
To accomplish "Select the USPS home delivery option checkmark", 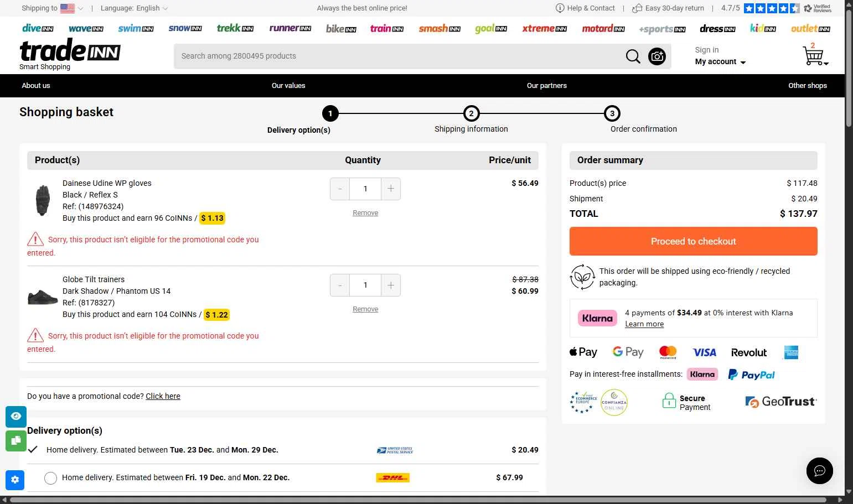I will coord(33,449).
